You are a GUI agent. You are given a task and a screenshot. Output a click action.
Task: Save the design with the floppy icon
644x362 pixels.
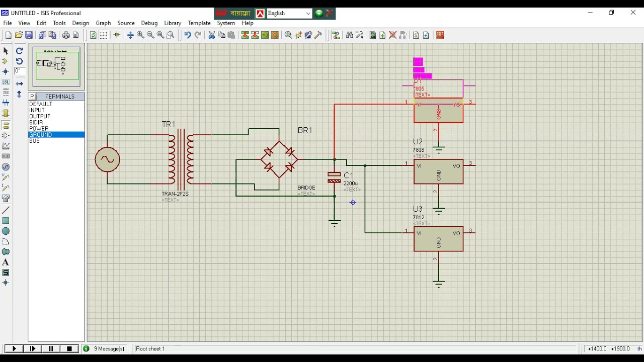tap(29, 35)
